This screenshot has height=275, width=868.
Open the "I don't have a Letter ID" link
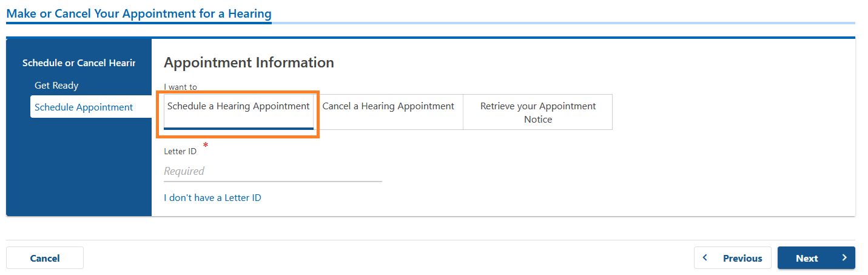(212, 198)
